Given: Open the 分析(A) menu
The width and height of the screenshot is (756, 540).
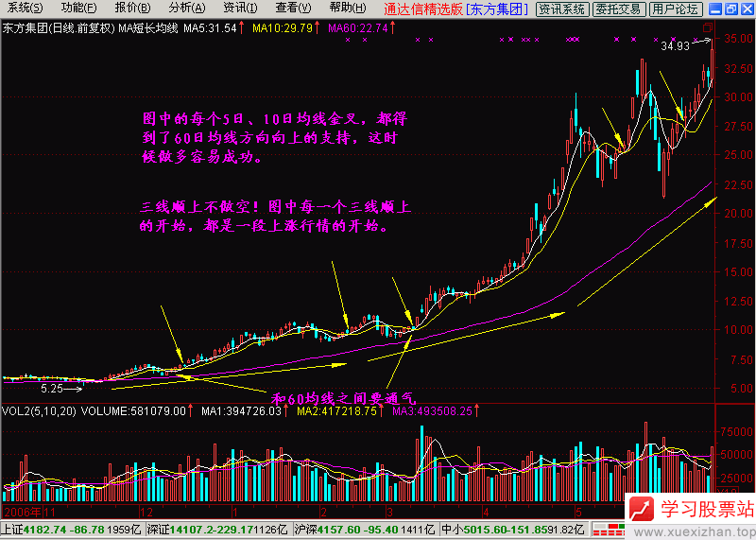Looking at the screenshot, I should [187, 8].
